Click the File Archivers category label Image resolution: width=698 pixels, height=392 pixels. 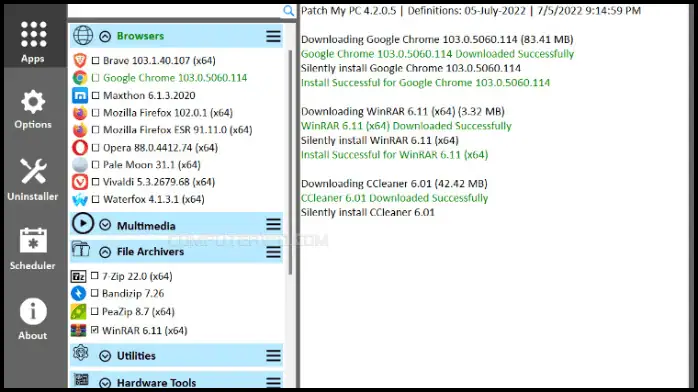click(150, 252)
